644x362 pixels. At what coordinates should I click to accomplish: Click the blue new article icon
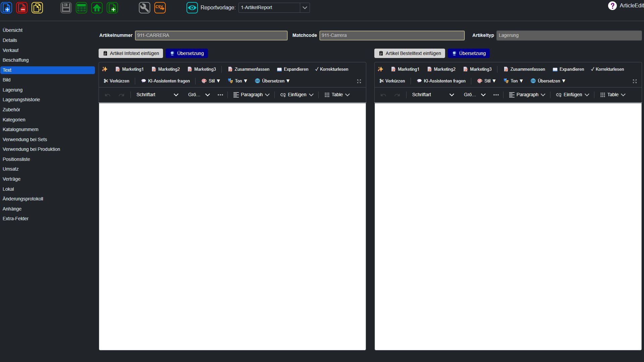(x=6, y=7)
